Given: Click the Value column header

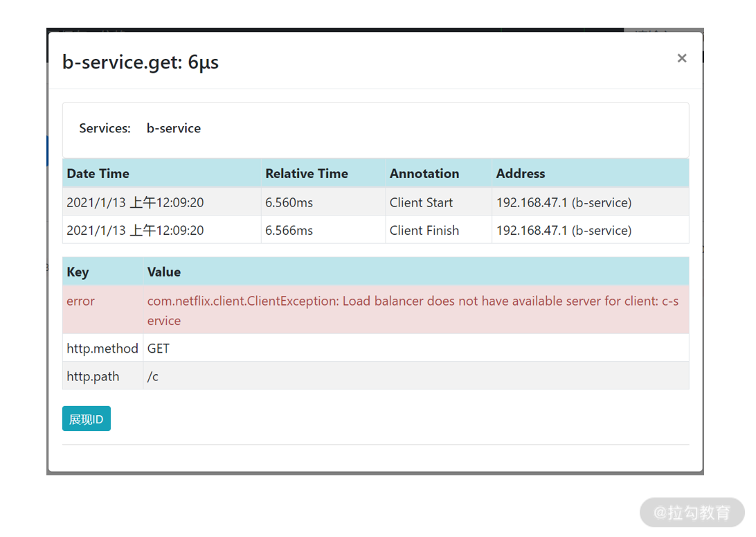Looking at the screenshot, I should tap(164, 272).
